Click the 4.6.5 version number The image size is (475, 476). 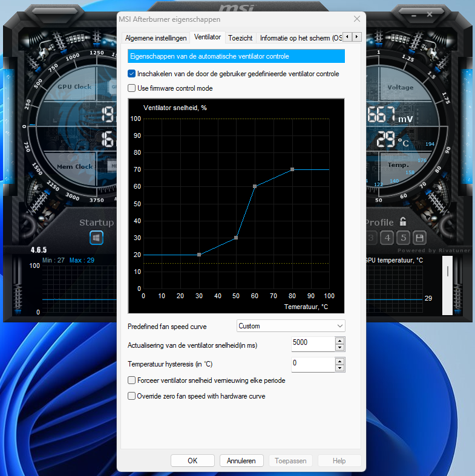pos(39,250)
